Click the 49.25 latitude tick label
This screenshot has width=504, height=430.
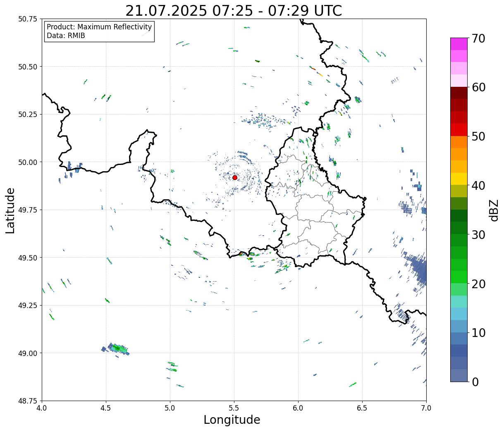tap(27, 306)
